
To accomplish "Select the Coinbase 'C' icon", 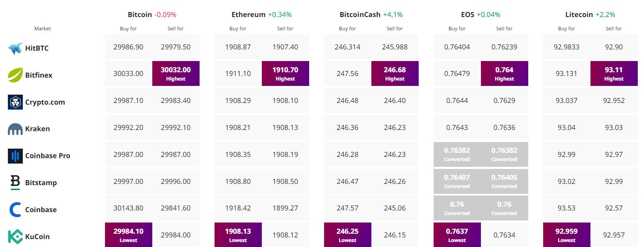I will tap(15, 209).
